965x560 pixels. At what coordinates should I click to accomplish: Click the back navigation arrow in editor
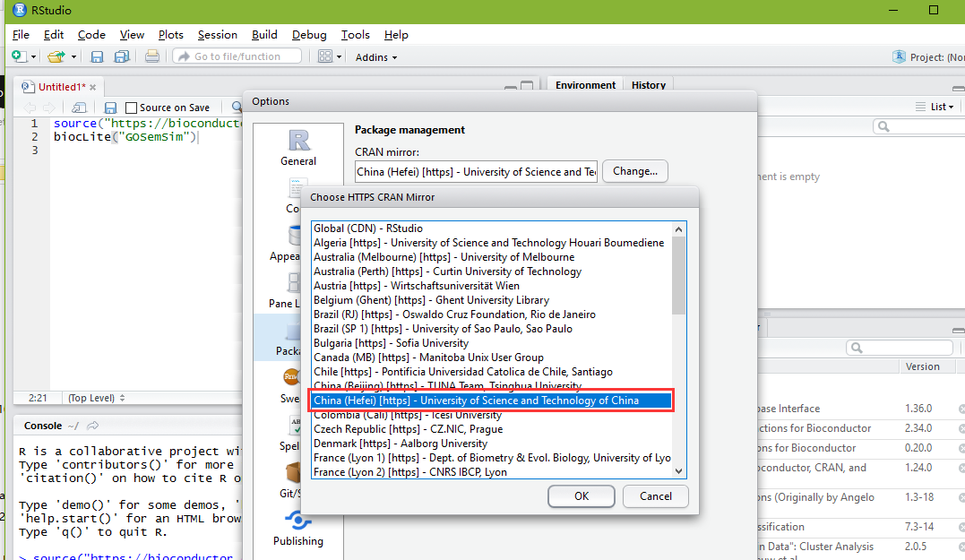pyautogui.click(x=29, y=108)
